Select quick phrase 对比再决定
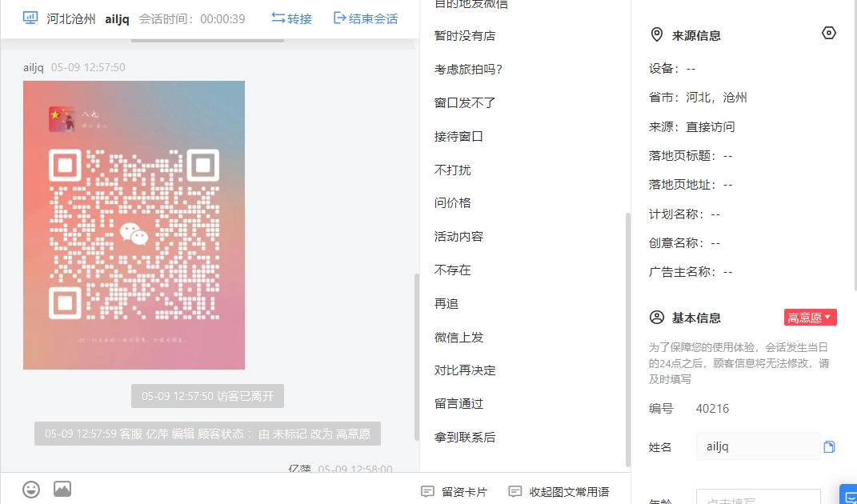Screen dimensions: 857x504 465,370
